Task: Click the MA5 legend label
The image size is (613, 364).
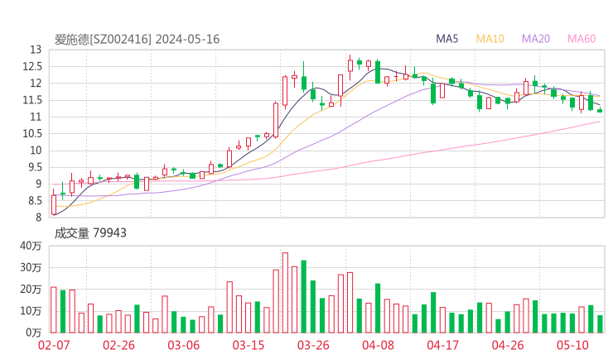Action: [x=446, y=39]
